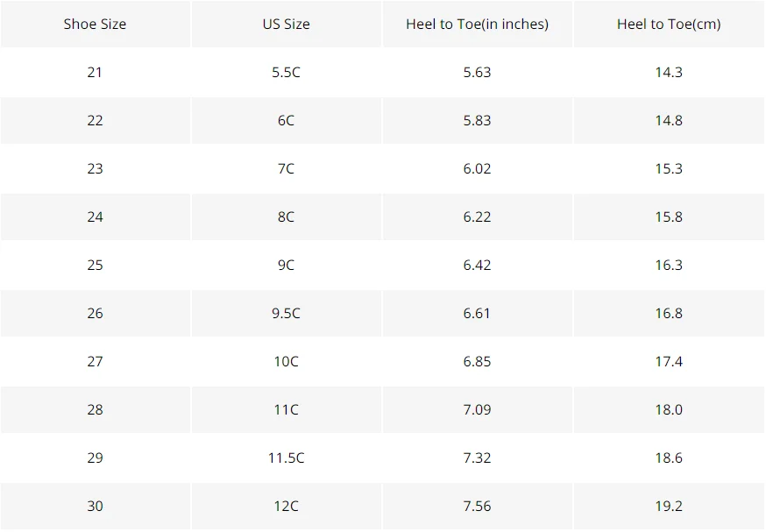
Task: Select the 11.5C US size cell
Action: [x=287, y=458]
